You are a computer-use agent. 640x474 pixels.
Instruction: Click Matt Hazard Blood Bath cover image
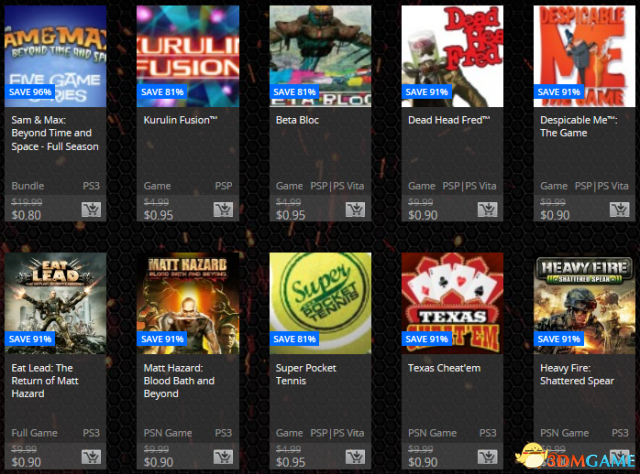(x=188, y=303)
